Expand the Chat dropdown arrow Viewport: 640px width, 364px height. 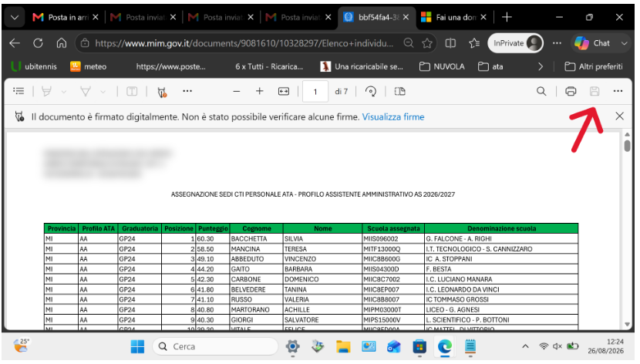pyautogui.click(x=624, y=43)
